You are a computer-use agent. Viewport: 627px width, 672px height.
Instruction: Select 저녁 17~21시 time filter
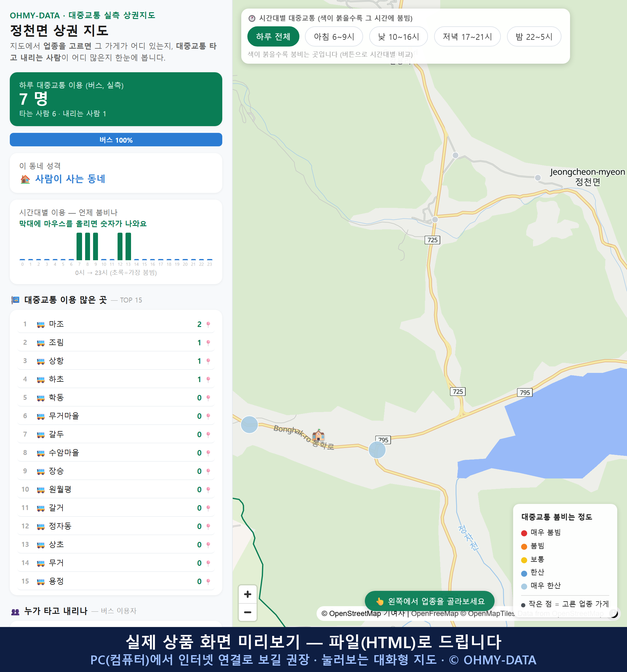(467, 36)
